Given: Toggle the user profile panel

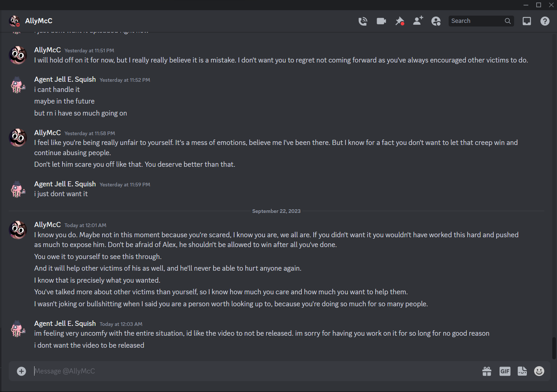Looking at the screenshot, I should point(436,21).
